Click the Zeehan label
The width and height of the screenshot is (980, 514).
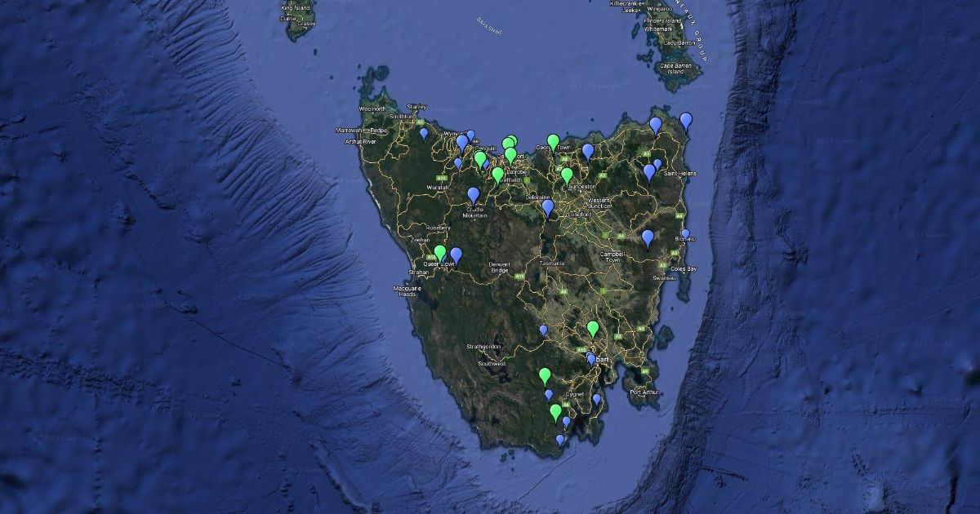click(x=420, y=240)
